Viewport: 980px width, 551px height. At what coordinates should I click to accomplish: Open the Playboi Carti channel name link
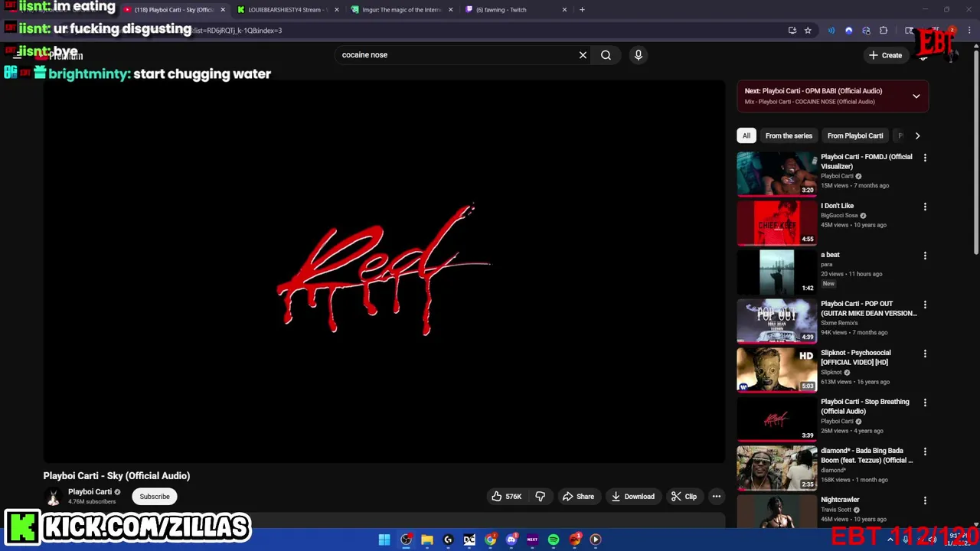click(x=90, y=492)
